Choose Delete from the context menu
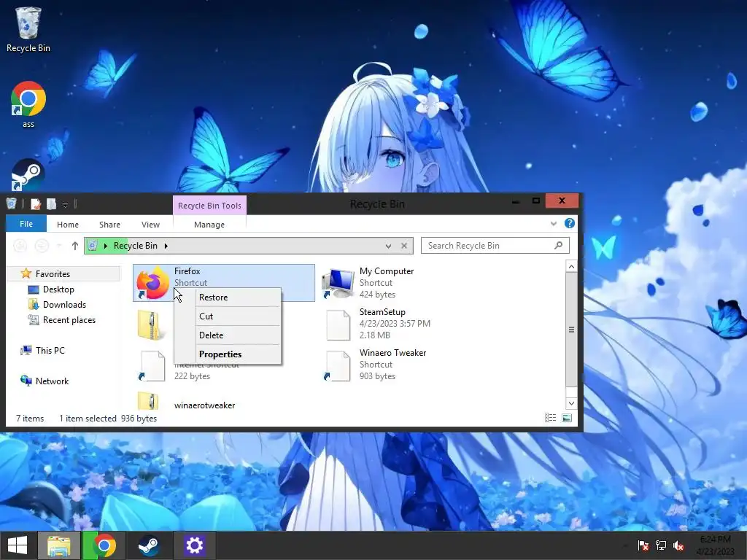747x560 pixels. click(228, 335)
